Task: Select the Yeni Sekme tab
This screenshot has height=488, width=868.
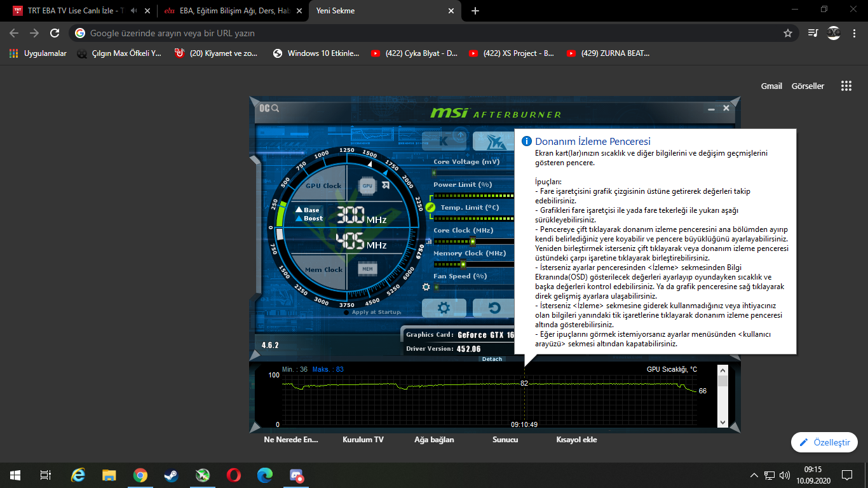Action: [384, 11]
